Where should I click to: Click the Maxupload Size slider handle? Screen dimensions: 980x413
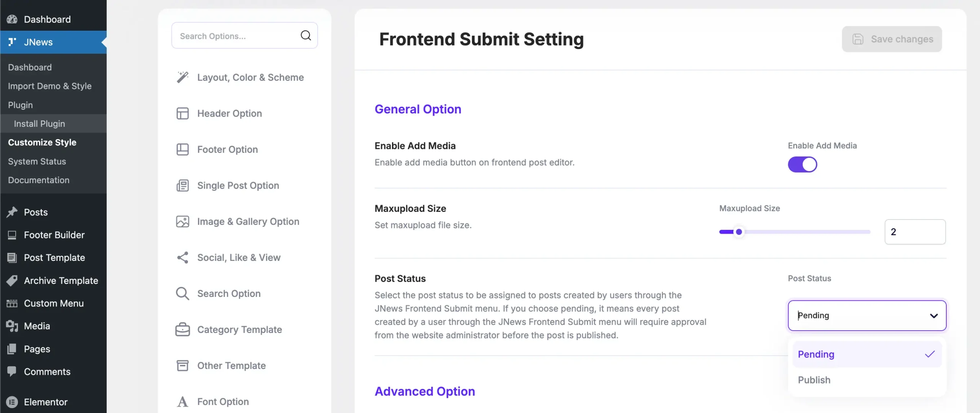(x=739, y=232)
